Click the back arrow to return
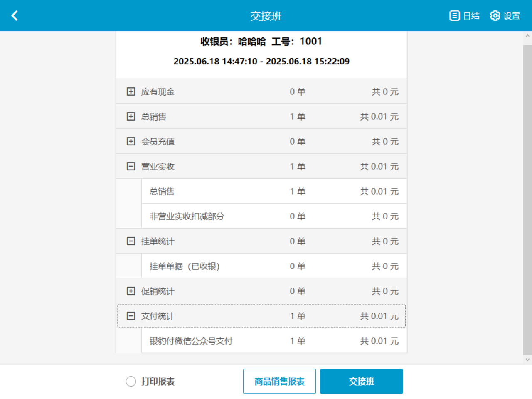This screenshot has width=532, height=399. (x=15, y=15)
